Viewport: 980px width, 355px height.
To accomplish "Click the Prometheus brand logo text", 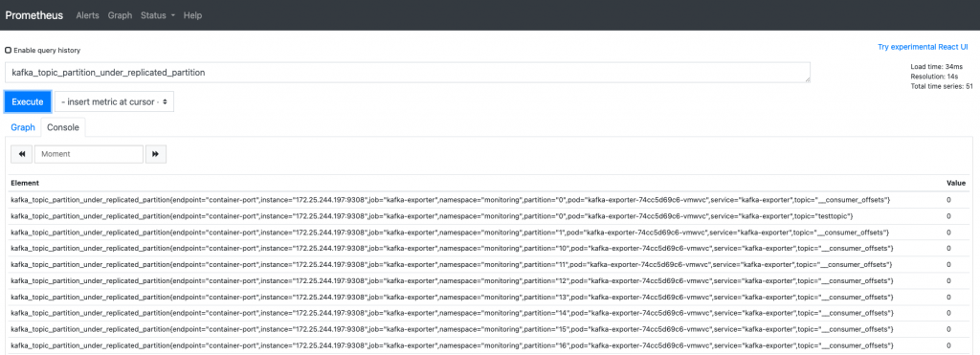I will point(34,15).
